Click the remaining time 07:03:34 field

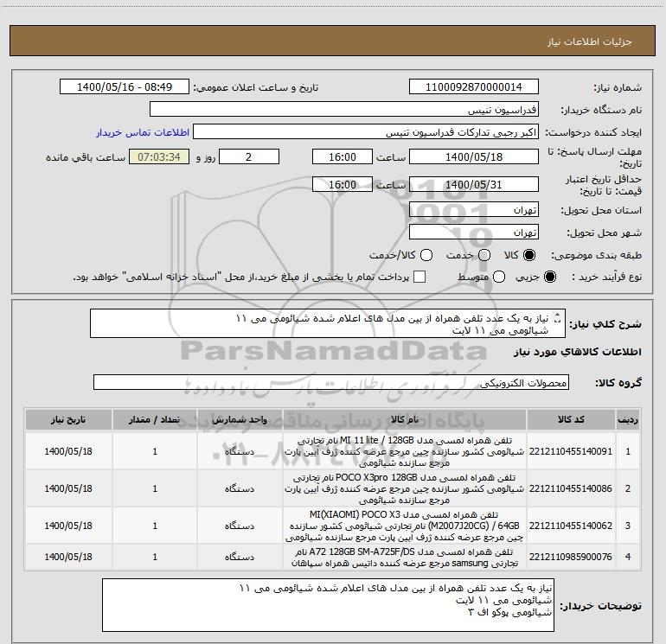pos(159,156)
